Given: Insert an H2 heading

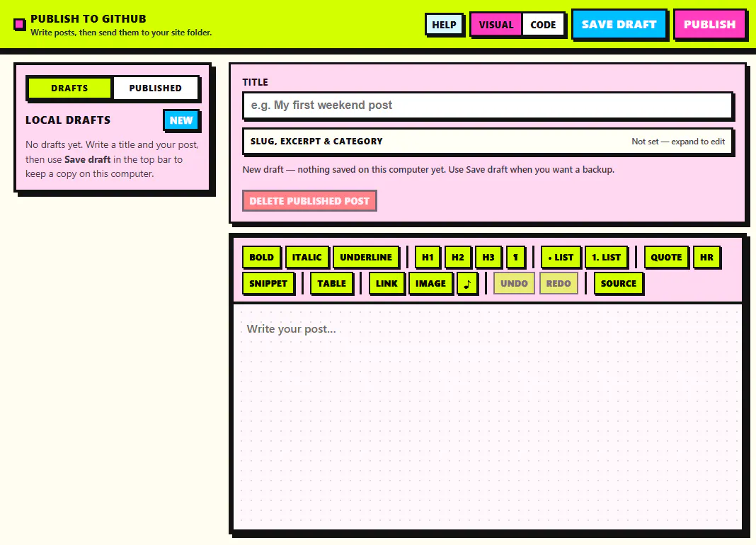Looking at the screenshot, I should point(457,257).
